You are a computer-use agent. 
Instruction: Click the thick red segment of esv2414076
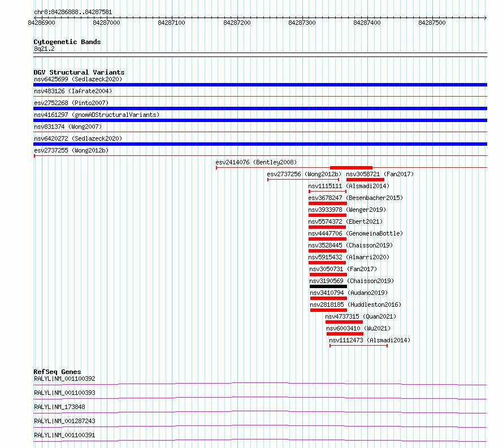point(351,168)
